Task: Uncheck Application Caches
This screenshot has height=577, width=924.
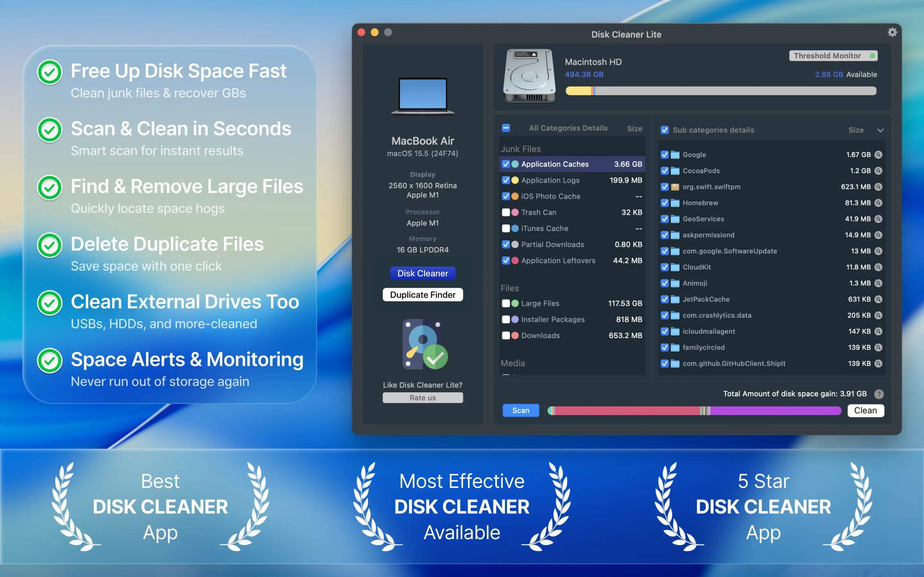Action: click(x=506, y=164)
